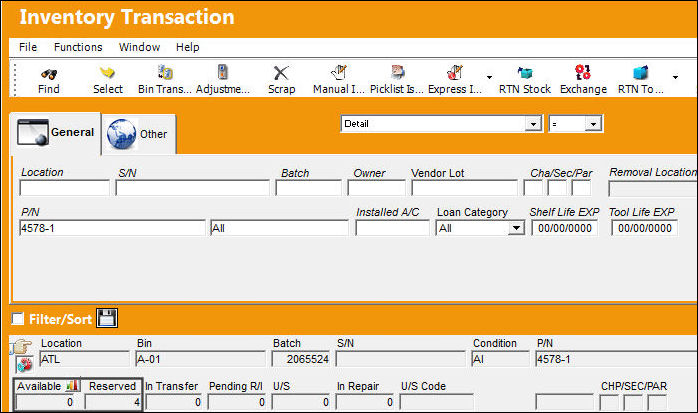
Task: Enable the Filter/Sort checkbox
Action: [18, 319]
